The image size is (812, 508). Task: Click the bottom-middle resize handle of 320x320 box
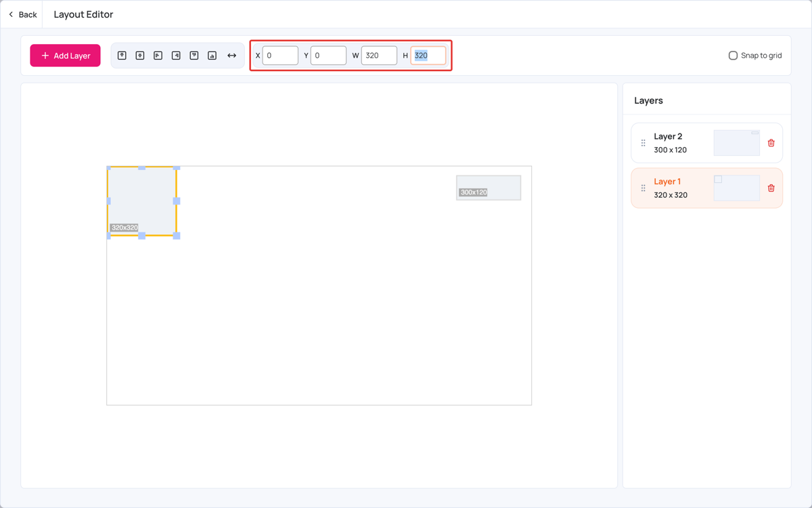click(x=141, y=236)
